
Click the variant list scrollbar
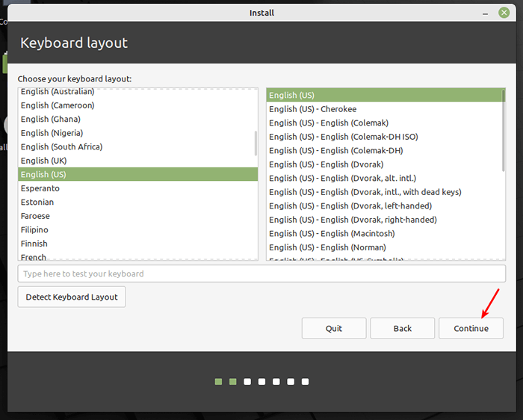(504, 131)
